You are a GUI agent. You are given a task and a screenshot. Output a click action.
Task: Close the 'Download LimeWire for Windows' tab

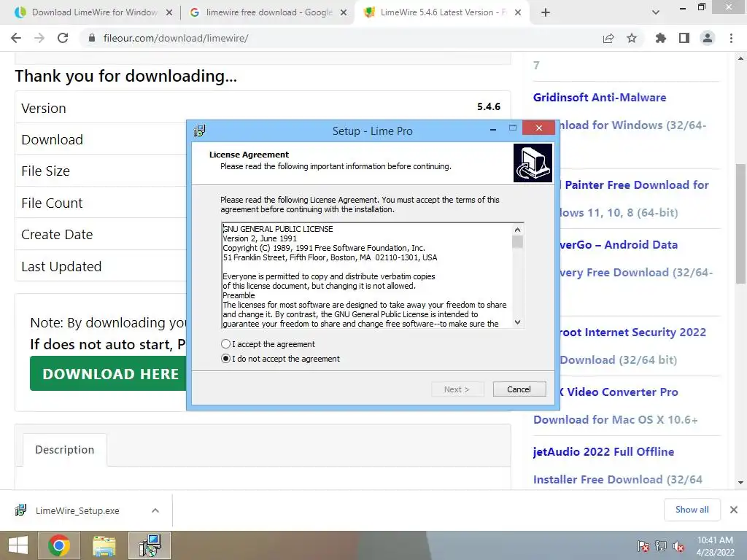(169, 13)
